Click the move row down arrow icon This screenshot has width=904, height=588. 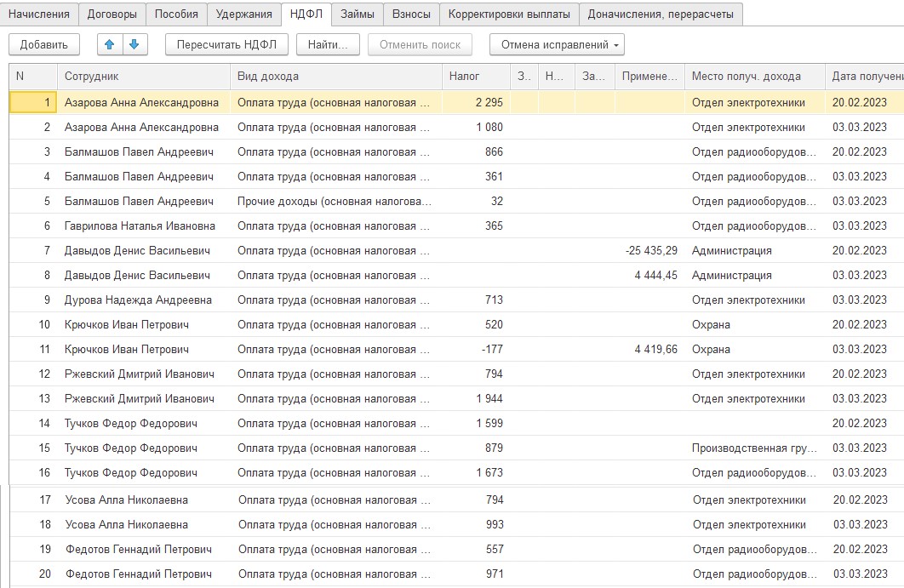coord(134,44)
